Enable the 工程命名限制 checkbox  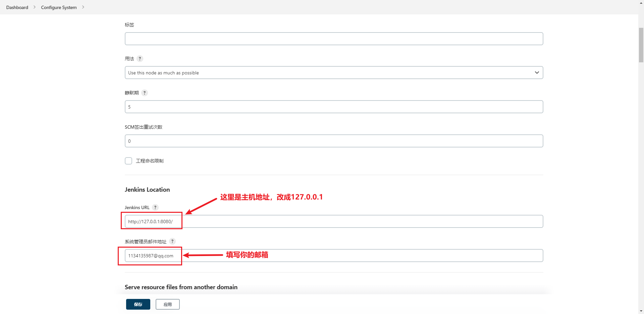[128, 161]
